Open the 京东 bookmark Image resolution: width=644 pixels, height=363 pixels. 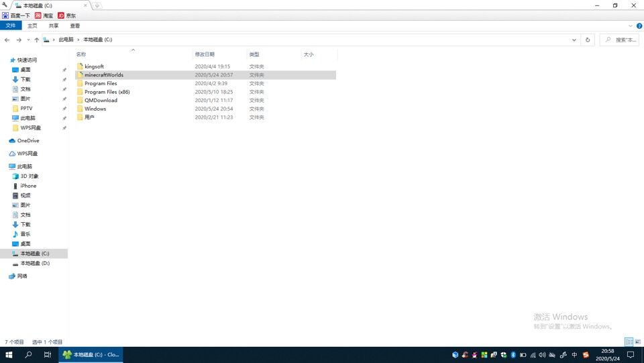coord(67,15)
